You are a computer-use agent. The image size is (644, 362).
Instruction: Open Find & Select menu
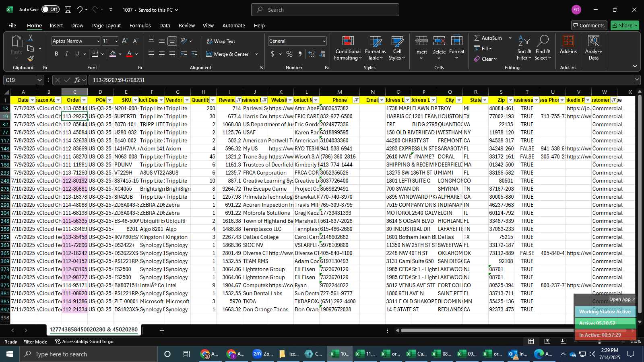[x=543, y=48]
